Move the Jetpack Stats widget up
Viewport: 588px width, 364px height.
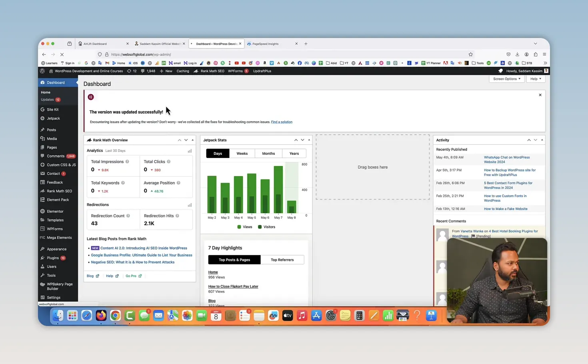(x=296, y=140)
